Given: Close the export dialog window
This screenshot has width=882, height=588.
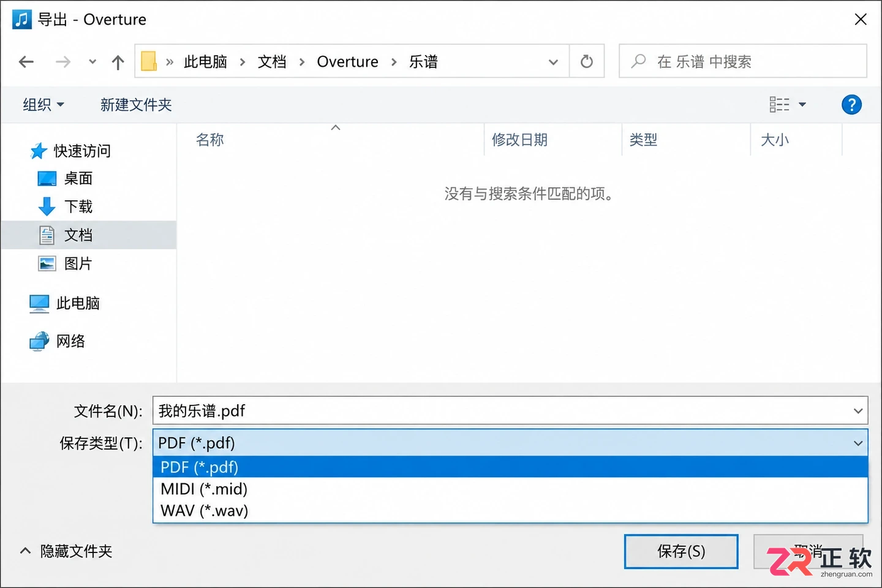Looking at the screenshot, I should (x=861, y=19).
